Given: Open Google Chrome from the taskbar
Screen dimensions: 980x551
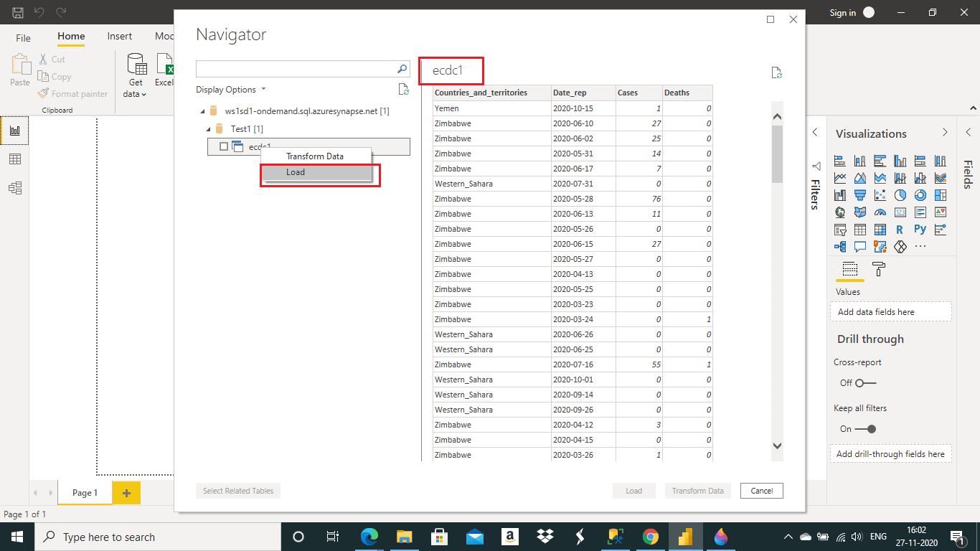Looking at the screenshot, I should point(651,537).
